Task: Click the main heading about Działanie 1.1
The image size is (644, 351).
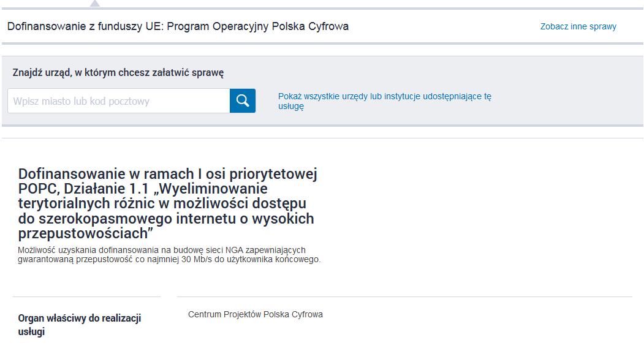Action: (167, 203)
